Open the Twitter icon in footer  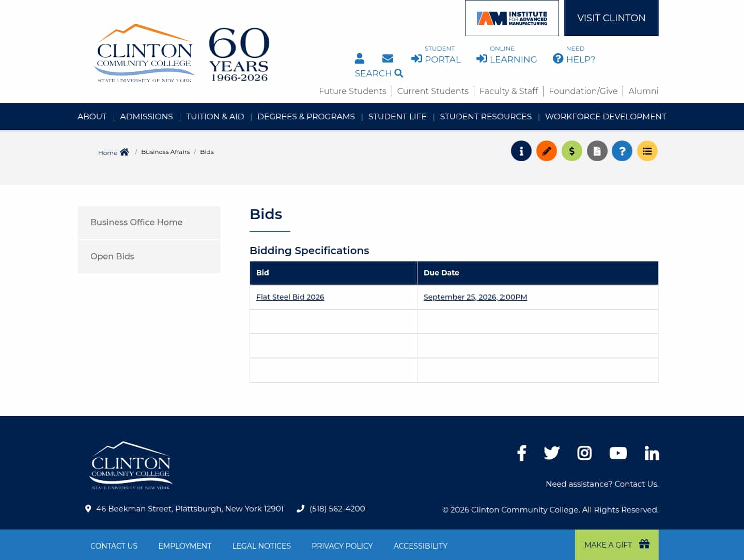(552, 453)
